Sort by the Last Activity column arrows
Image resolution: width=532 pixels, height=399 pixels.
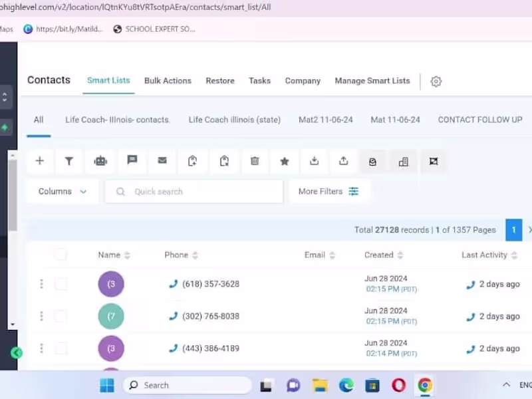coord(514,255)
